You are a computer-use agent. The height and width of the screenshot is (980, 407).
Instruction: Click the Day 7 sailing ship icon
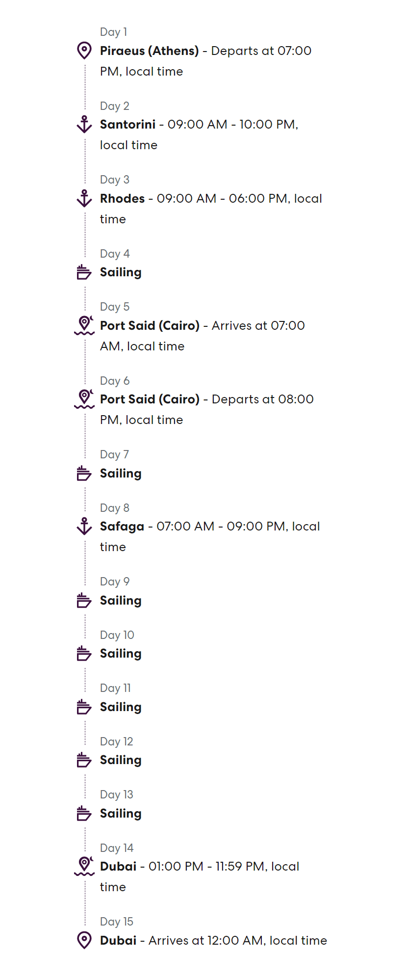pyautogui.click(x=84, y=474)
